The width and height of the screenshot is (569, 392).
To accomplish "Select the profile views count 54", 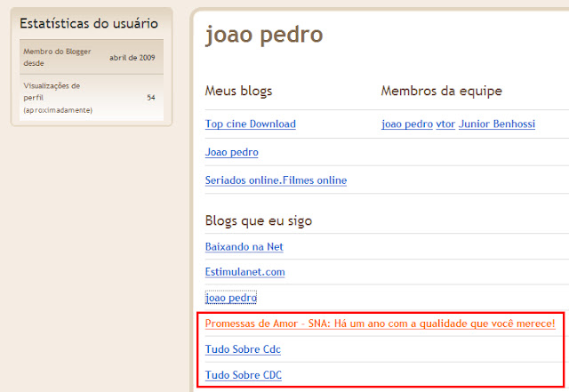I will [x=151, y=98].
